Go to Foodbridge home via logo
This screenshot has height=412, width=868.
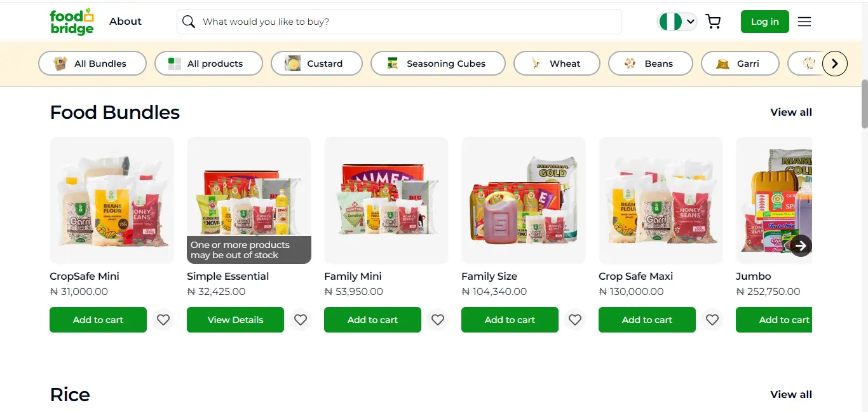pyautogui.click(x=72, y=22)
